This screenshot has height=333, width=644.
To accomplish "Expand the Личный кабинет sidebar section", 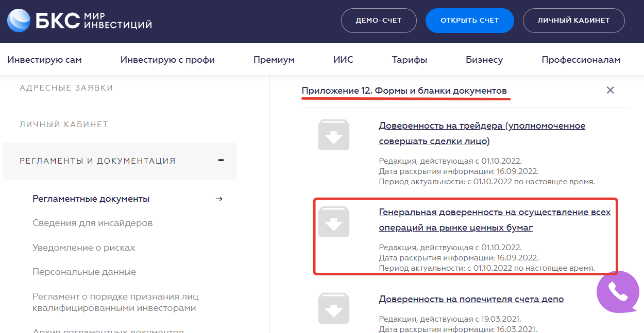I will click(64, 124).
